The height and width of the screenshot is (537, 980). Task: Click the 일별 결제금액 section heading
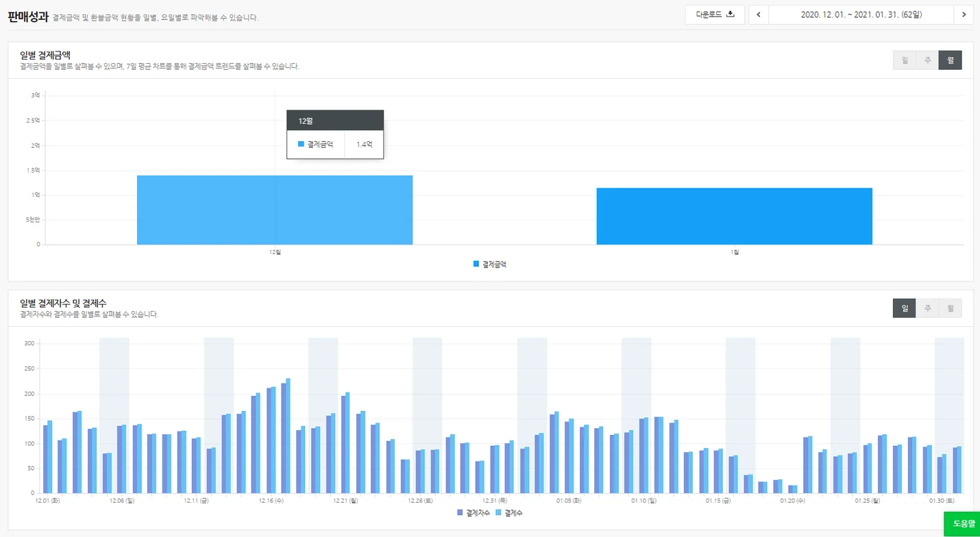[45, 55]
